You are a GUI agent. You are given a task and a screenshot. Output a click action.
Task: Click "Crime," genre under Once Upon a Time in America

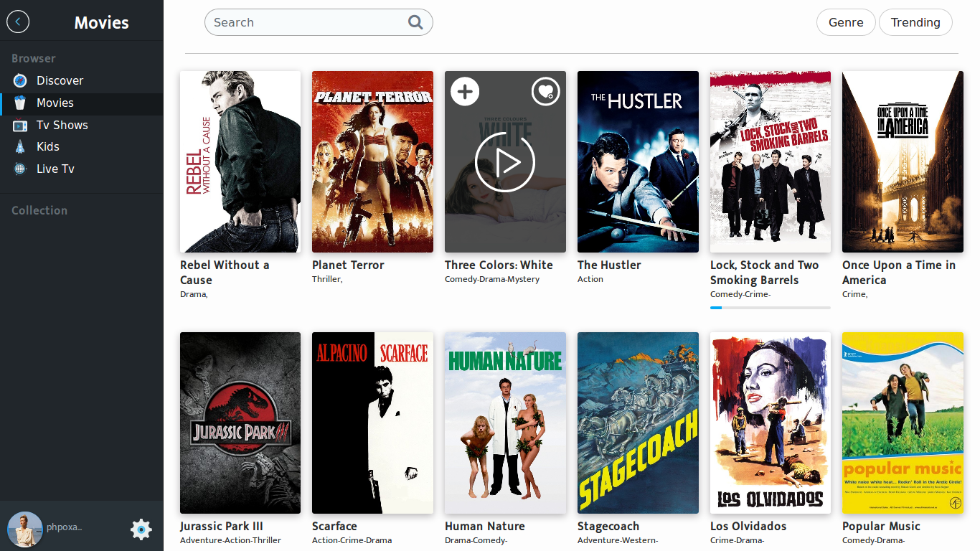pyautogui.click(x=854, y=294)
